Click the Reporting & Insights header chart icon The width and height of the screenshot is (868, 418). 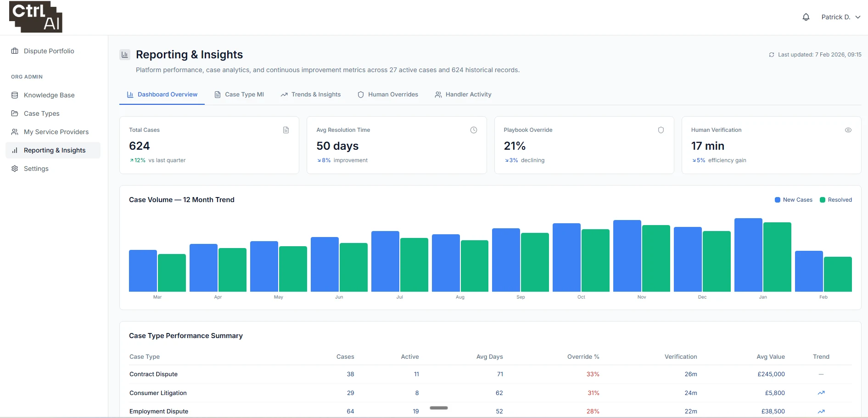pyautogui.click(x=125, y=55)
